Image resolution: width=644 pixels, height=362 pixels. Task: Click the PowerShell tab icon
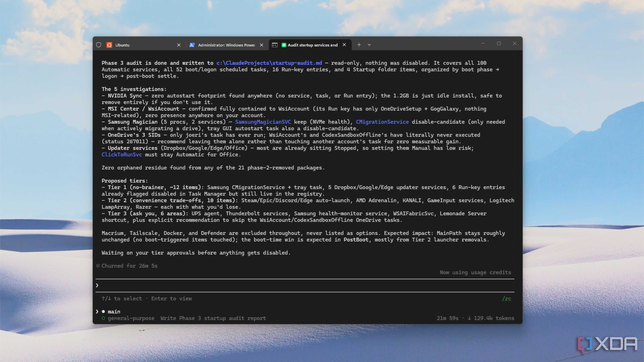[192, 45]
